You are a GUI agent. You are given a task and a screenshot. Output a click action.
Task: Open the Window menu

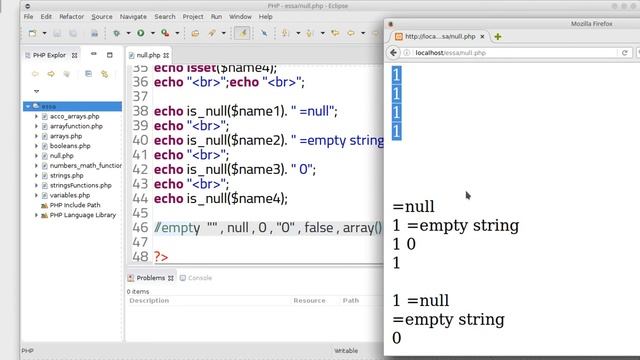click(x=240, y=17)
